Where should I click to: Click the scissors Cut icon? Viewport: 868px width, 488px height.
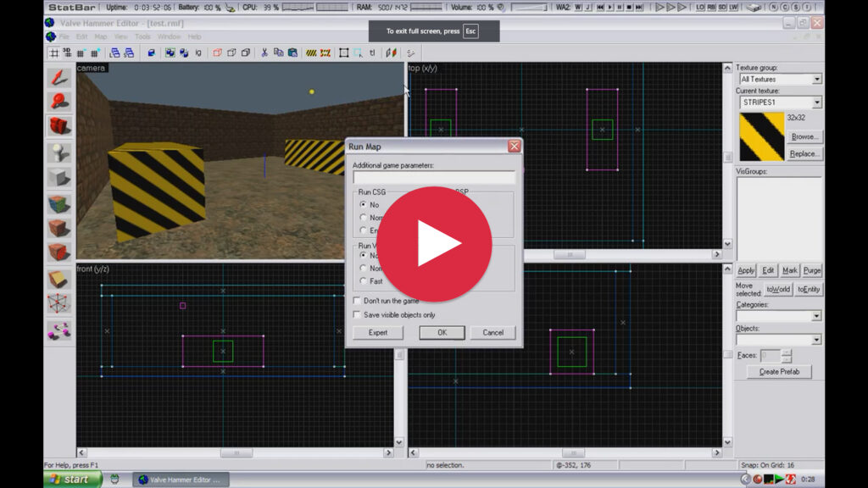point(264,53)
